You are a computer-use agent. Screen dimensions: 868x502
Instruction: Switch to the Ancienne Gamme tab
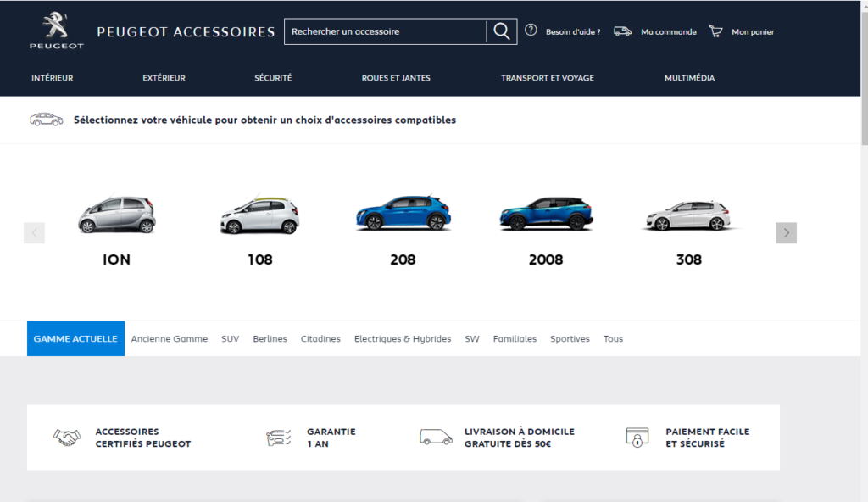[170, 338]
